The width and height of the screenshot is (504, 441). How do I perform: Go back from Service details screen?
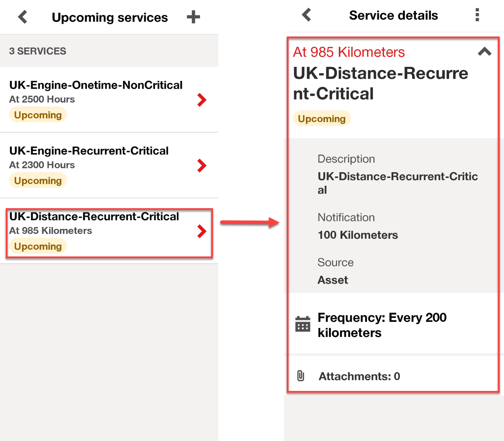(x=306, y=15)
